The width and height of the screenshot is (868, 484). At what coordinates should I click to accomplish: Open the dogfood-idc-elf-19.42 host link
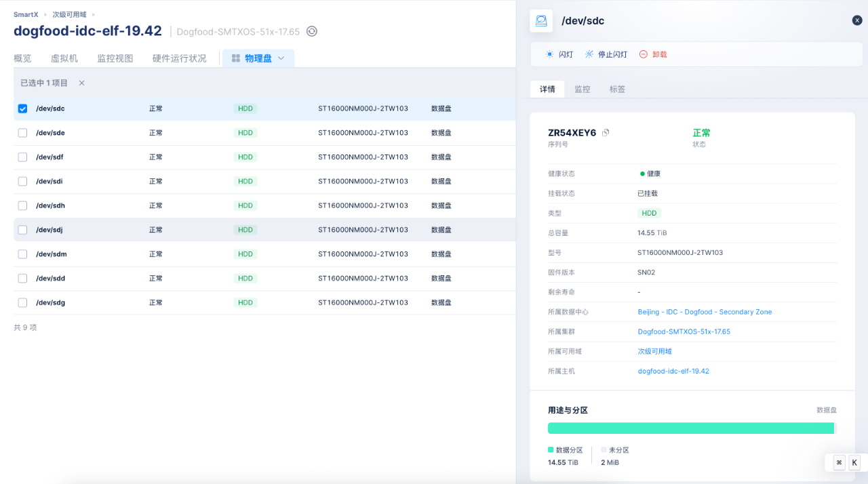[673, 371]
